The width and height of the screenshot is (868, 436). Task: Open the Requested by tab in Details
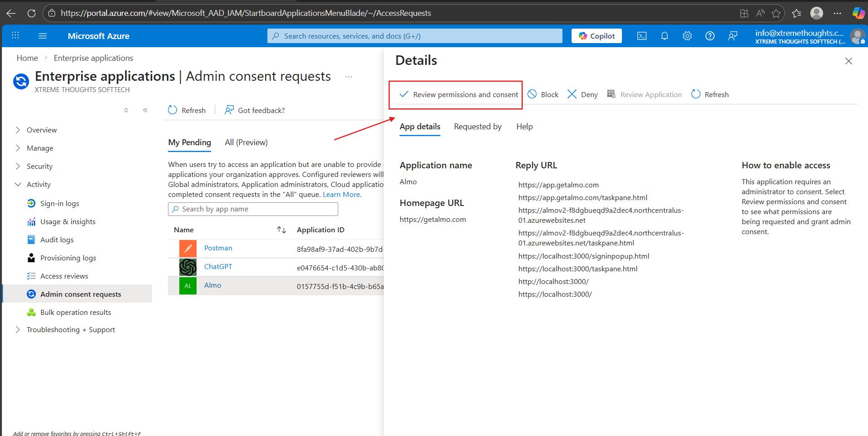point(478,127)
